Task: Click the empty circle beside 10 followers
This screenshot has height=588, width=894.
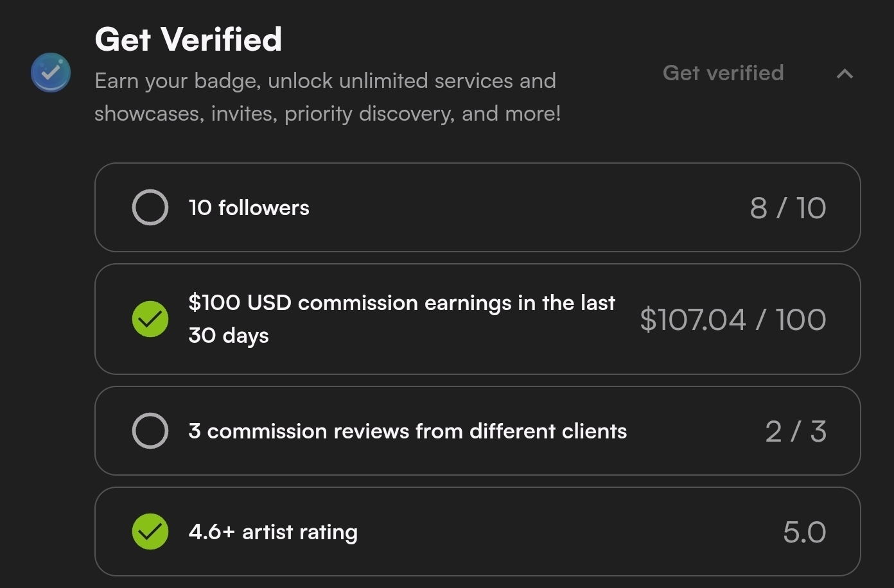Action: [x=150, y=207]
